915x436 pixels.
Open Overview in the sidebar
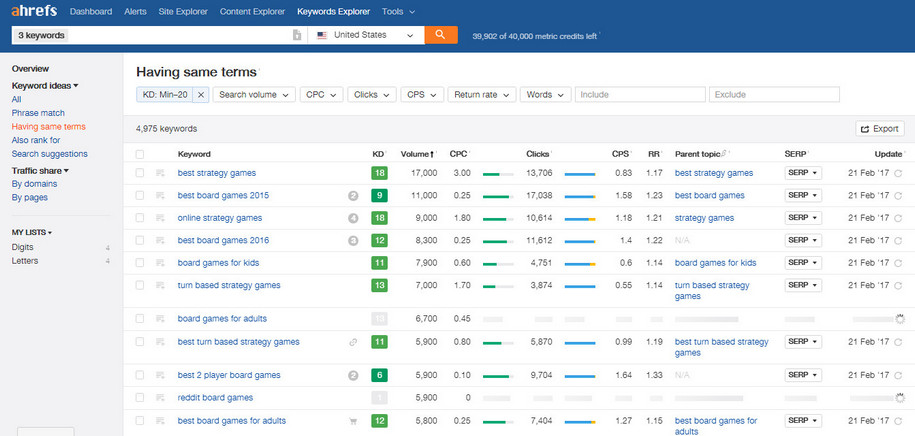point(30,68)
